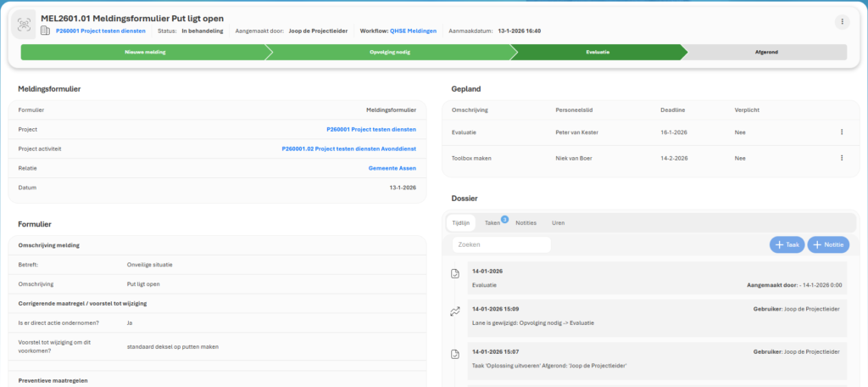The width and height of the screenshot is (868, 387).
Task: Select the Uren tab
Action: tap(559, 222)
